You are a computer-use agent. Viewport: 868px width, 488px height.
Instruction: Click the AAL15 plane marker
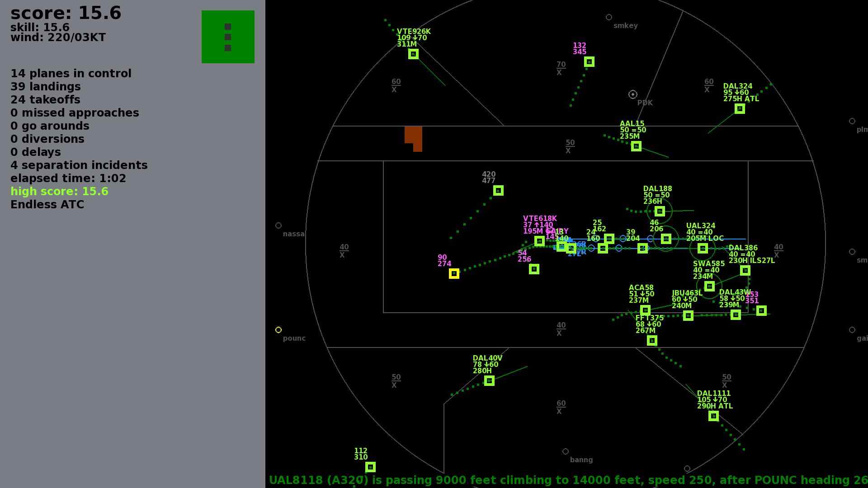[636, 146]
